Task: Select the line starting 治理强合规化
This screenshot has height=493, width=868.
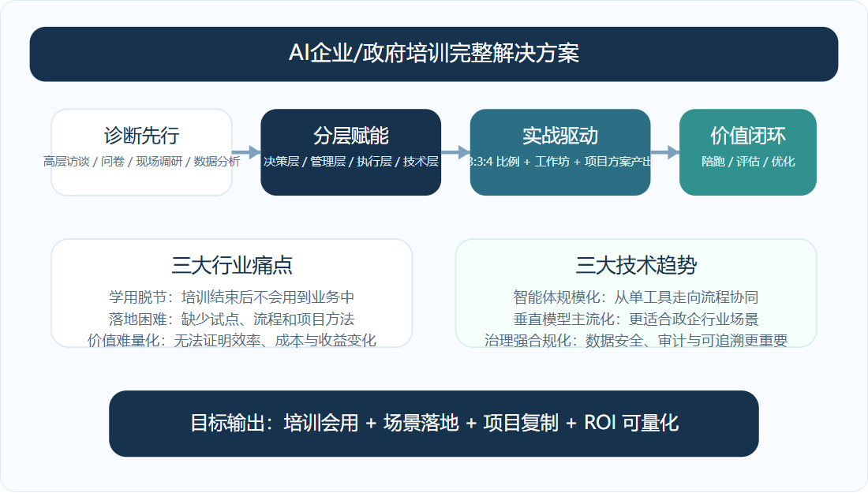Action: pos(636,340)
